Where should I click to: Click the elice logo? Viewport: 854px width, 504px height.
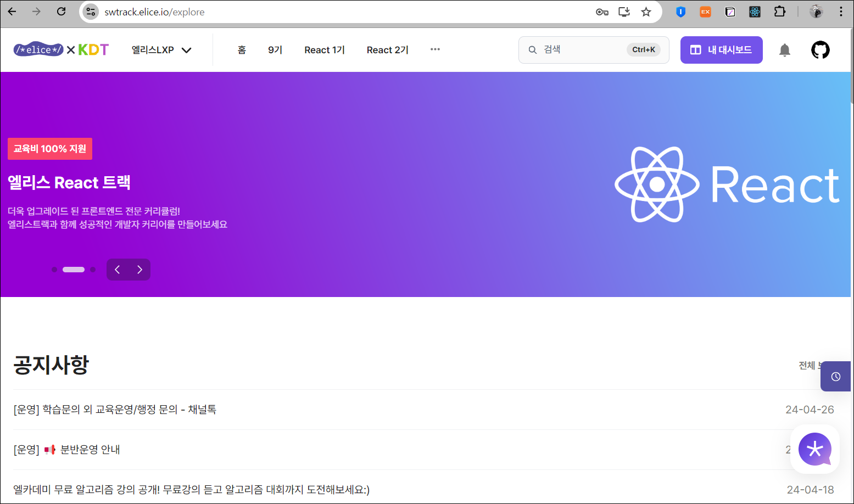pyautogui.click(x=38, y=49)
